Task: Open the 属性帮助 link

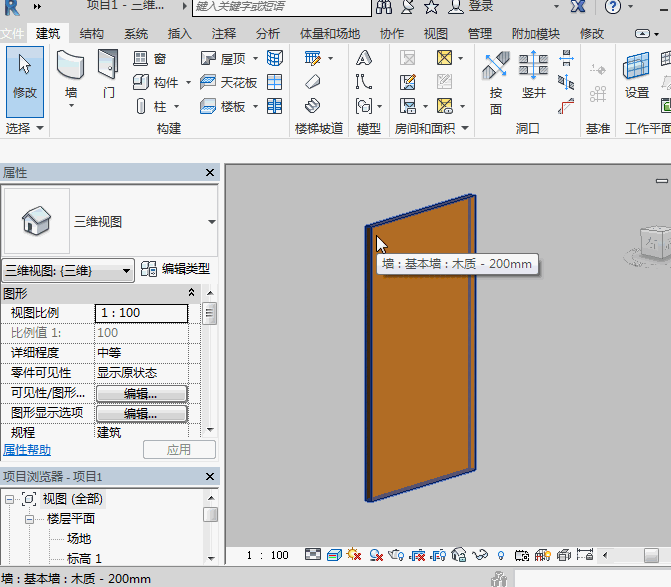Action: 28,450
